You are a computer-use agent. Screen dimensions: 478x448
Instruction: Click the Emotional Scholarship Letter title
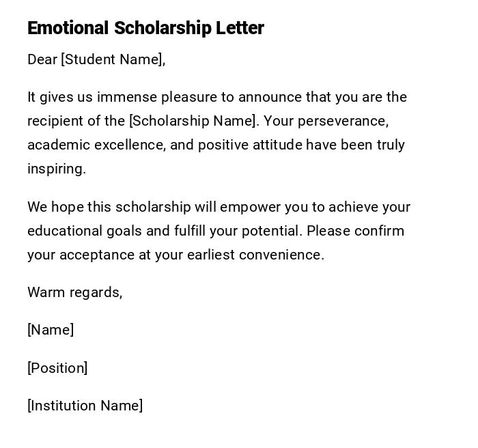tap(145, 28)
